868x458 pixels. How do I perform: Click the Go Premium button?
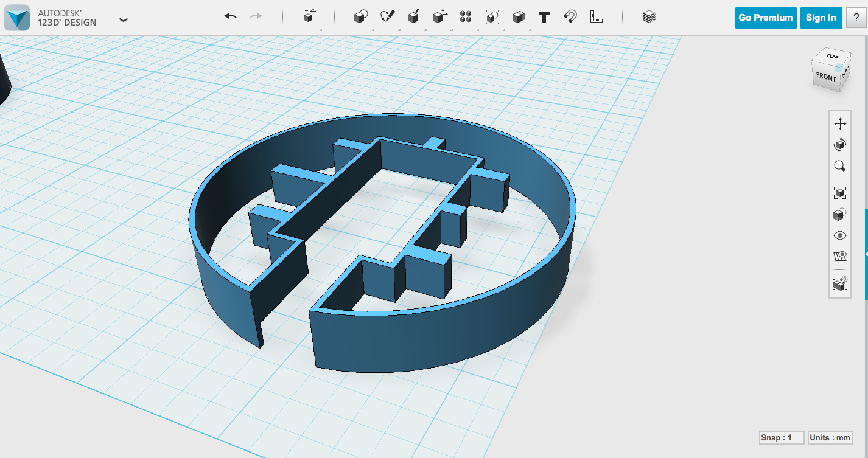click(x=765, y=18)
